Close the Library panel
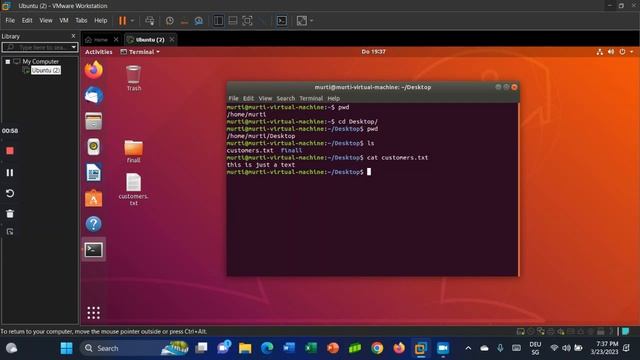The height and width of the screenshot is (360, 640). (x=73, y=36)
